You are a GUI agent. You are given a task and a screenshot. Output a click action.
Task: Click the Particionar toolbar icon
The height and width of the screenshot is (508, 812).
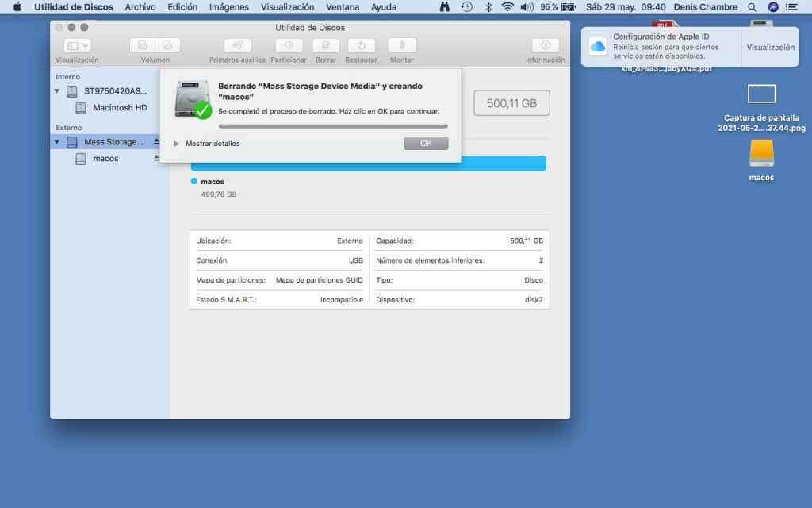tap(289, 46)
